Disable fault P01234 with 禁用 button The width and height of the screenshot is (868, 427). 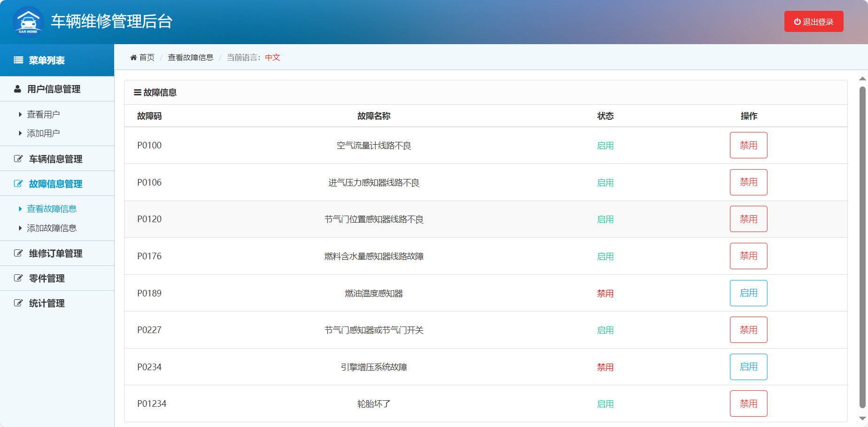(x=748, y=404)
